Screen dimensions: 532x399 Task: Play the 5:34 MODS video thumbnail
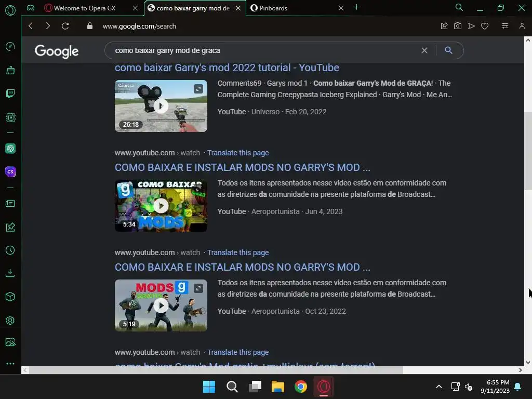click(x=161, y=206)
